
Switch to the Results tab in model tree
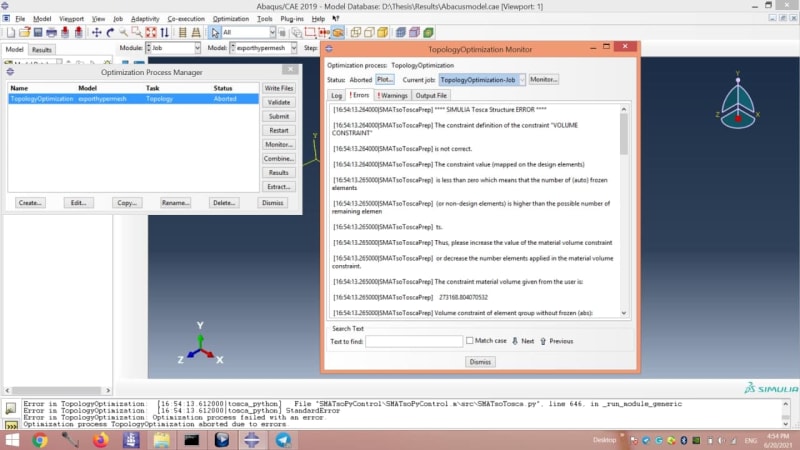click(x=41, y=50)
